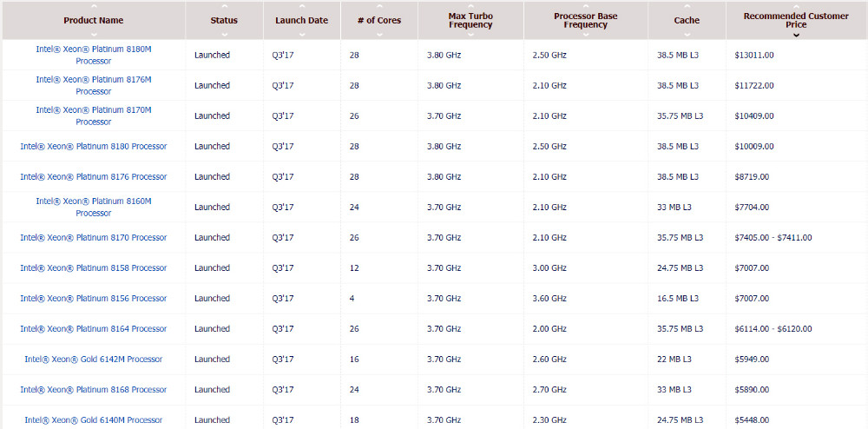The width and height of the screenshot is (868, 429).
Task: Sort Product Name column ascending arrow
Action: coord(94,6)
